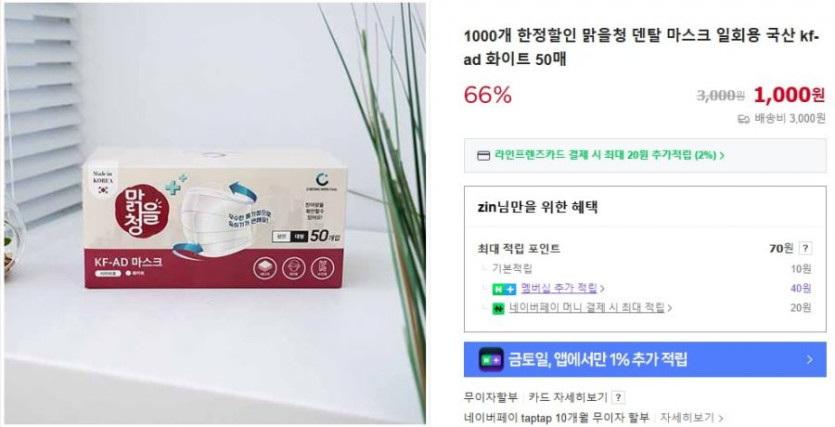Click the delivery truck icon by 배송비
Image resolution: width=835 pixels, height=427 pixels.
click(x=743, y=119)
